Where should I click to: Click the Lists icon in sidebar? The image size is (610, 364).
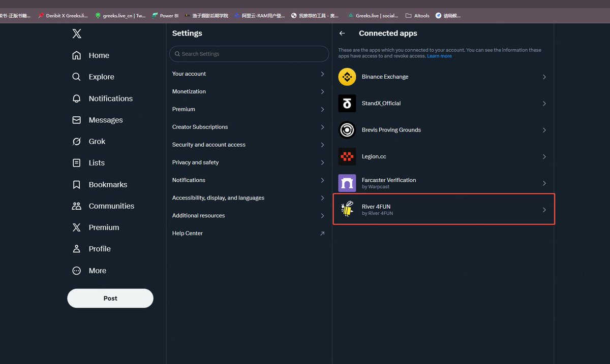click(77, 163)
